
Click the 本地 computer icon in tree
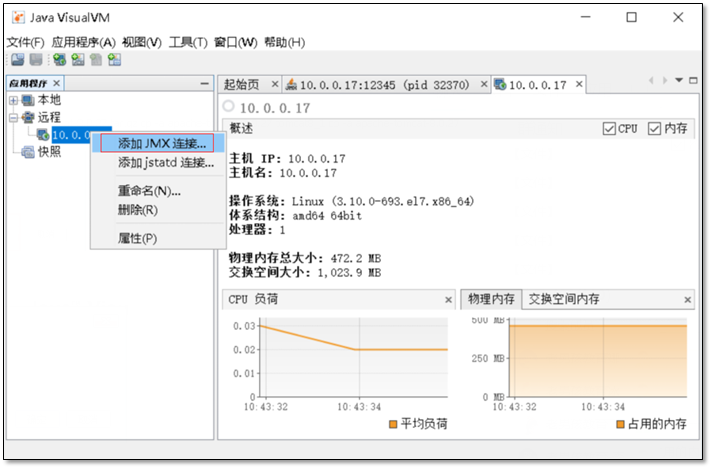pos(28,100)
